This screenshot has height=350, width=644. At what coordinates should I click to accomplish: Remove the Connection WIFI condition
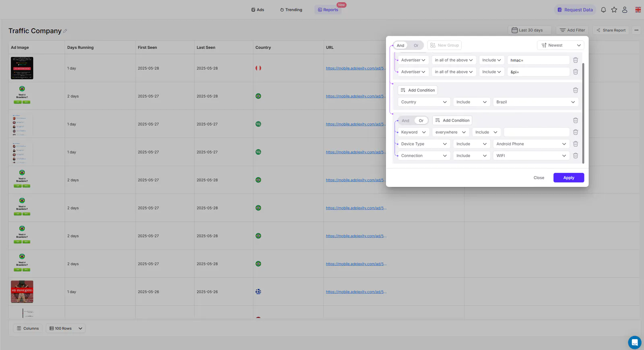(576, 155)
